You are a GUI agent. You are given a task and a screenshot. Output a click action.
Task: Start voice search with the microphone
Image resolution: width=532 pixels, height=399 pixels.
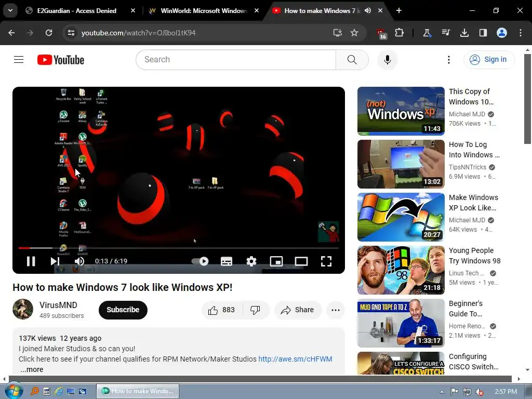pos(387,60)
